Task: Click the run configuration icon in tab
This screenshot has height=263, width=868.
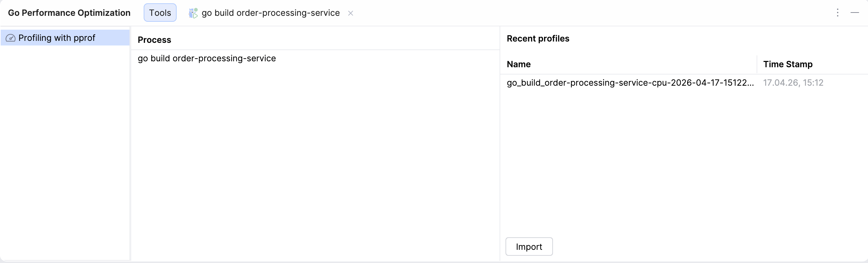Action: (x=193, y=13)
